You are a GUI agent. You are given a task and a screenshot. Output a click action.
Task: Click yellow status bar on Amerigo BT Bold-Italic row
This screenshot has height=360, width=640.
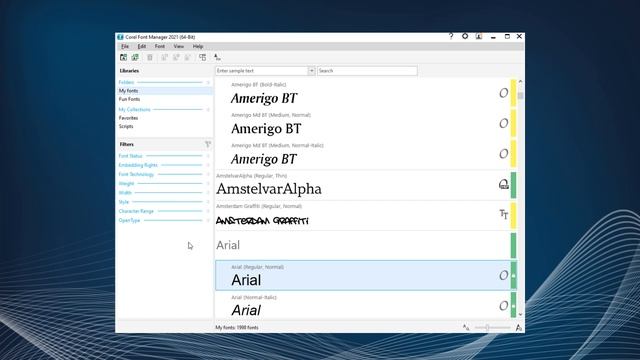[x=513, y=93]
